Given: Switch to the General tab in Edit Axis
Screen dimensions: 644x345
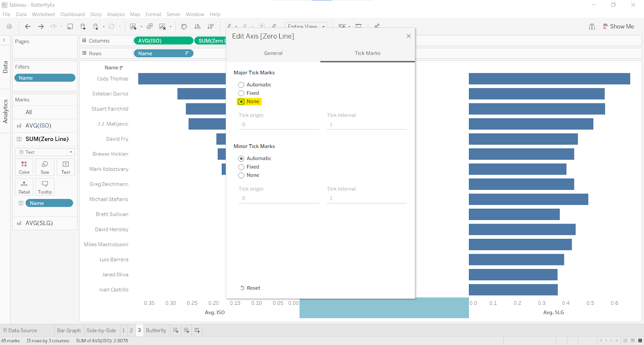Looking at the screenshot, I should (273, 53).
